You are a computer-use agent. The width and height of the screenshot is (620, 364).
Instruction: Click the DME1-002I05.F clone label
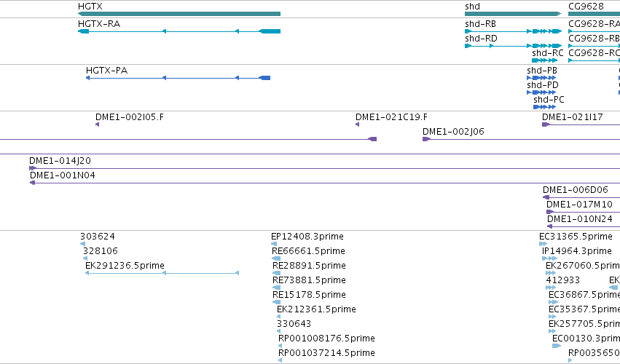coord(129,117)
